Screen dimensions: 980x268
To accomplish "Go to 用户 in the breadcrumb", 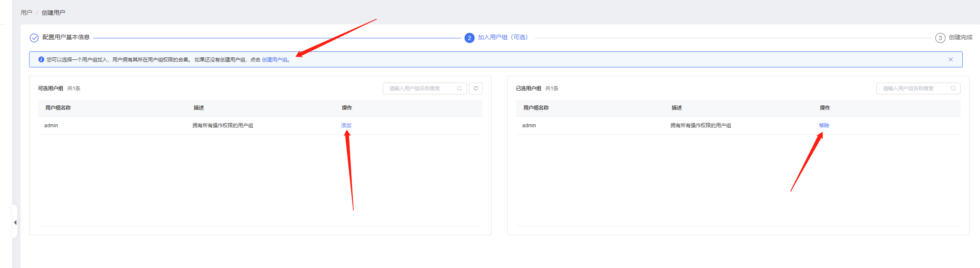I will [27, 13].
